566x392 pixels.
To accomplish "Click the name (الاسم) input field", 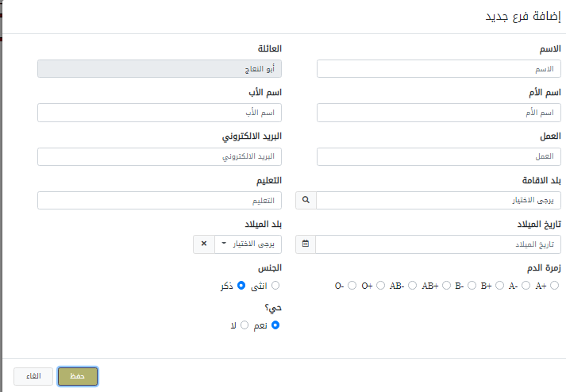I will coord(439,69).
